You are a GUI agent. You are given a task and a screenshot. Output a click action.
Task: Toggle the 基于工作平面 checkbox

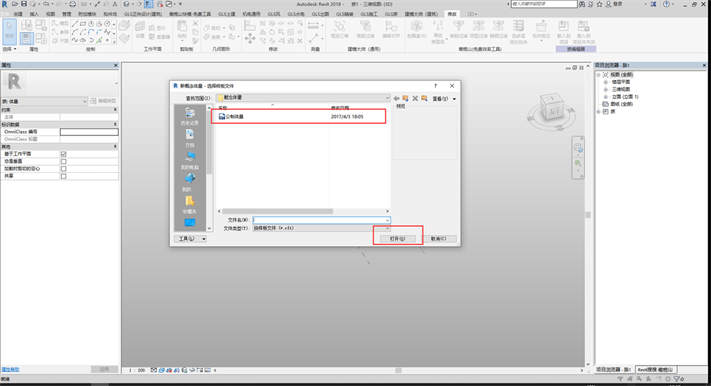(x=63, y=154)
